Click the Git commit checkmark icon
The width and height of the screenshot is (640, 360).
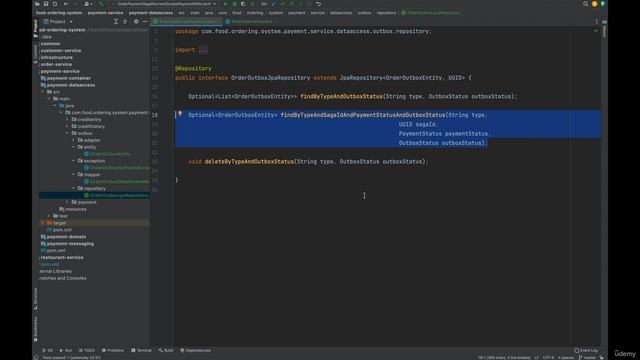pyautogui.click(x=283, y=4)
